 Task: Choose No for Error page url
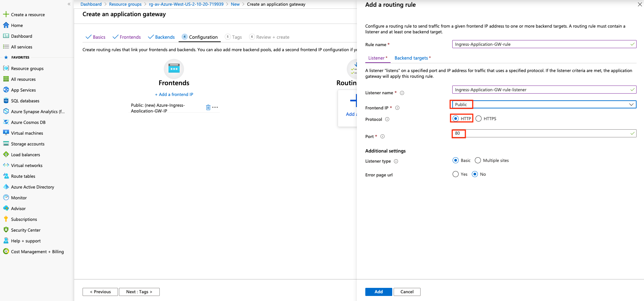click(475, 174)
